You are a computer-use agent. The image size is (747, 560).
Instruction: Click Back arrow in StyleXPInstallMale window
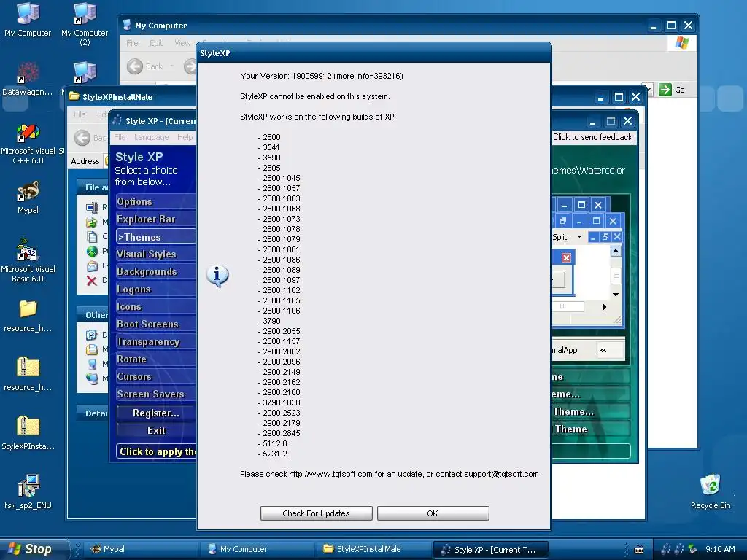(82, 138)
